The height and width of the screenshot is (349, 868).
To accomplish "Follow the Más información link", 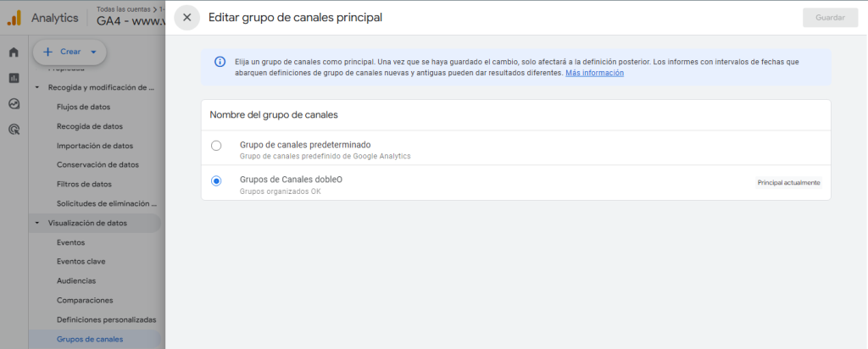I will pos(594,74).
